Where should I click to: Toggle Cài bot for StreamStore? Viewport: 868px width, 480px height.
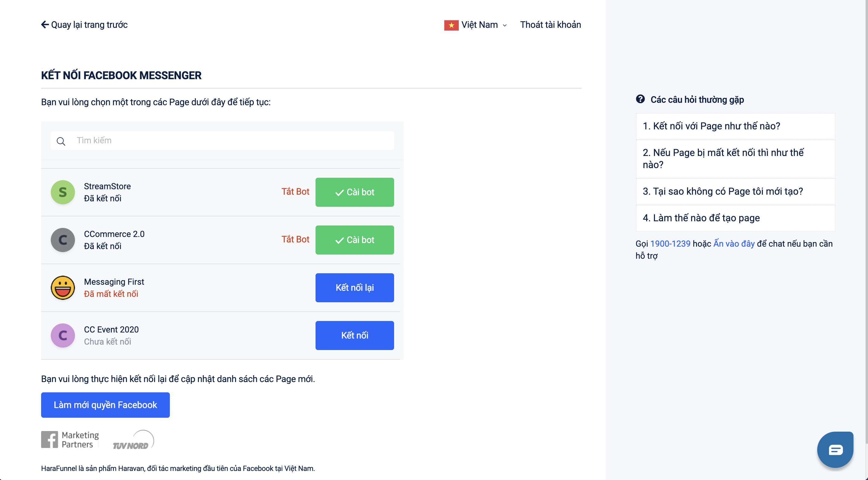click(355, 192)
